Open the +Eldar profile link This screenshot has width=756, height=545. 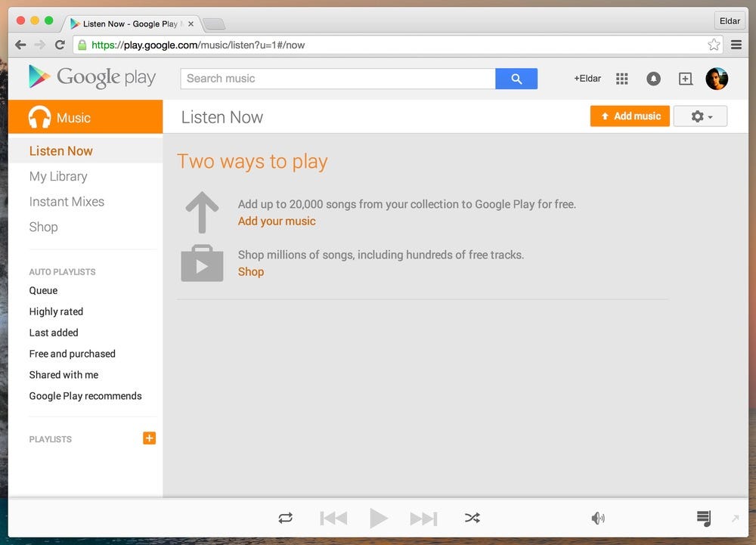[587, 79]
